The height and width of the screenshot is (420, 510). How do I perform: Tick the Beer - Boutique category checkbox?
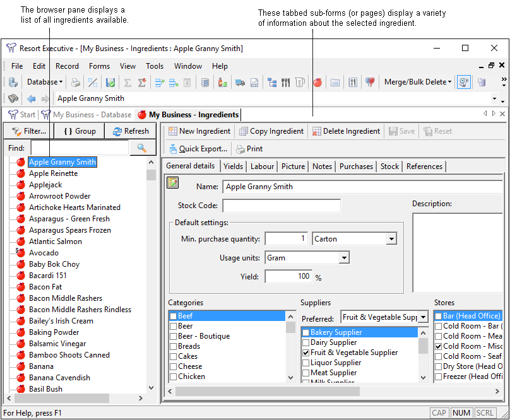[x=174, y=336]
